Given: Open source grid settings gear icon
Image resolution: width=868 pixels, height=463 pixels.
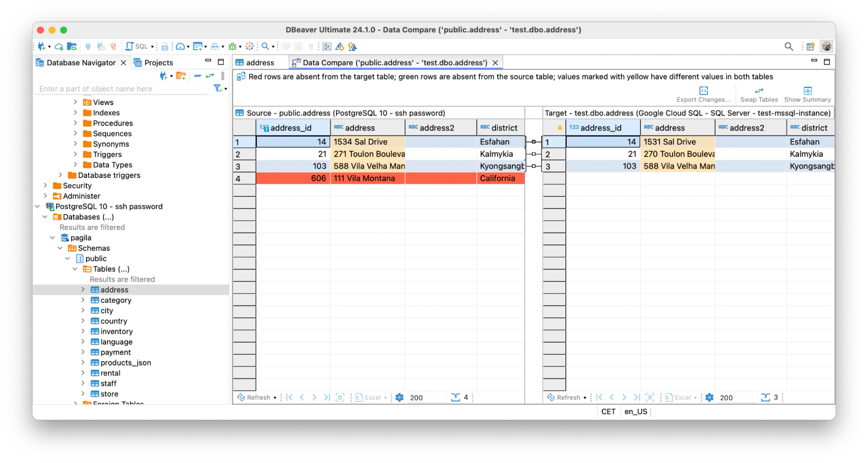Looking at the screenshot, I should [399, 397].
